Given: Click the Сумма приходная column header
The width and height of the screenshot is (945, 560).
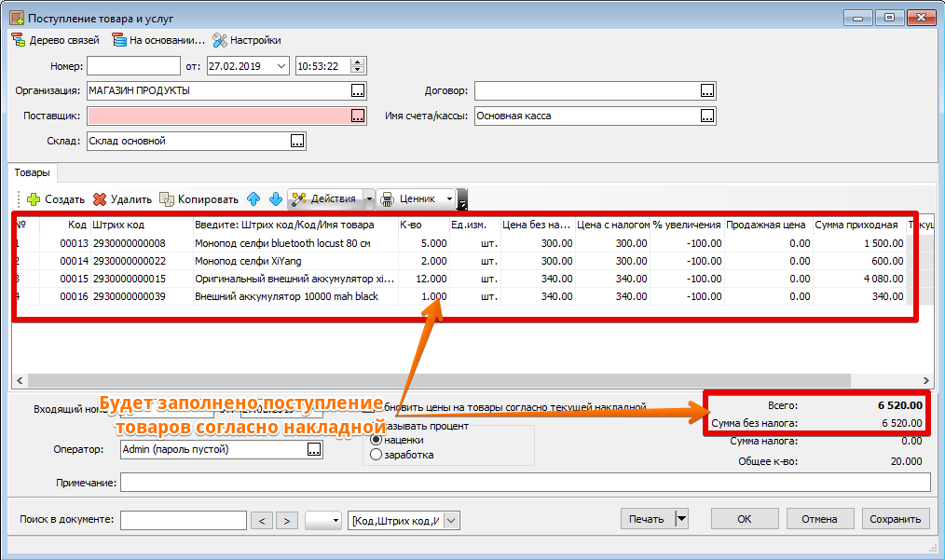Looking at the screenshot, I should coord(859,225).
